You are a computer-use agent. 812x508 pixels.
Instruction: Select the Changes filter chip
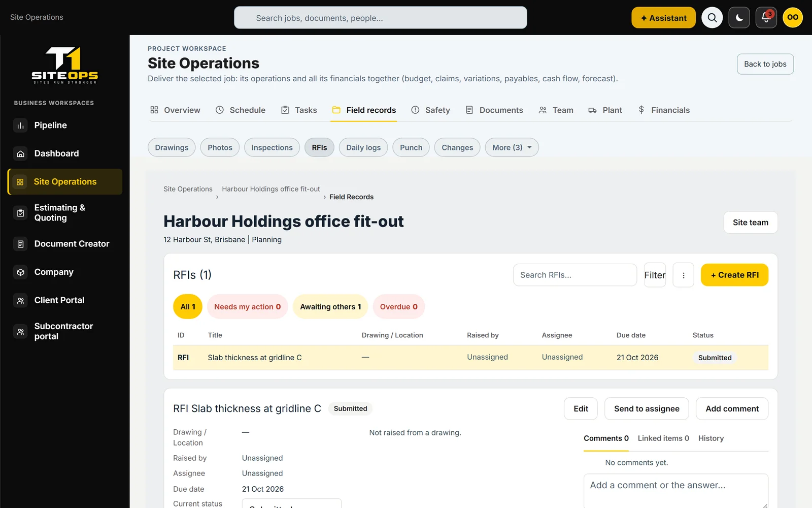457,147
